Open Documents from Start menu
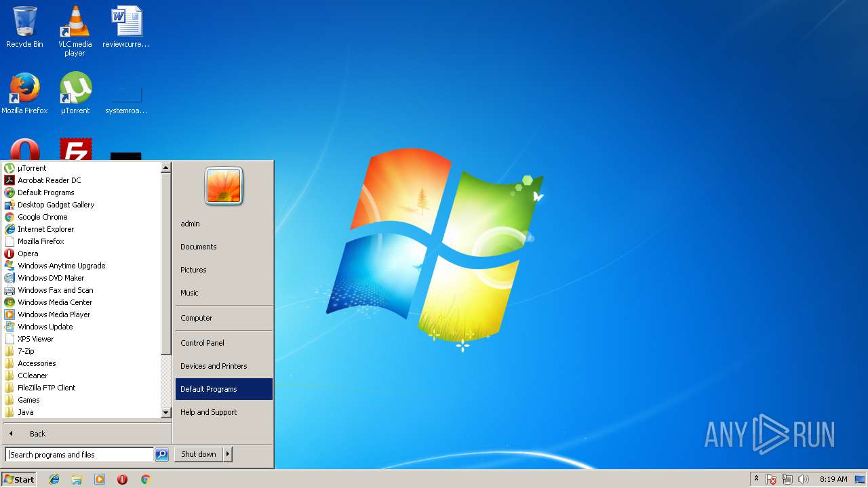The width and height of the screenshot is (868, 488). 224,247
